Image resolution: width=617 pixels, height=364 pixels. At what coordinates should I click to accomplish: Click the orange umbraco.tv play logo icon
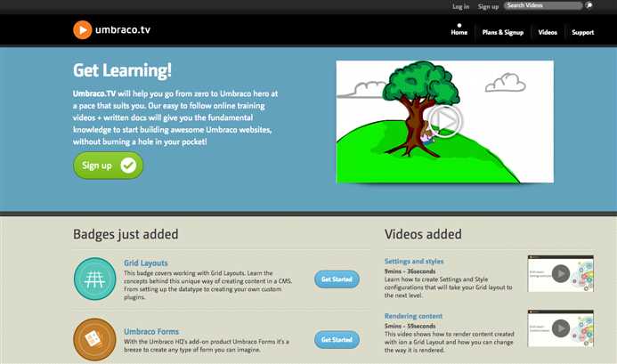click(82, 30)
